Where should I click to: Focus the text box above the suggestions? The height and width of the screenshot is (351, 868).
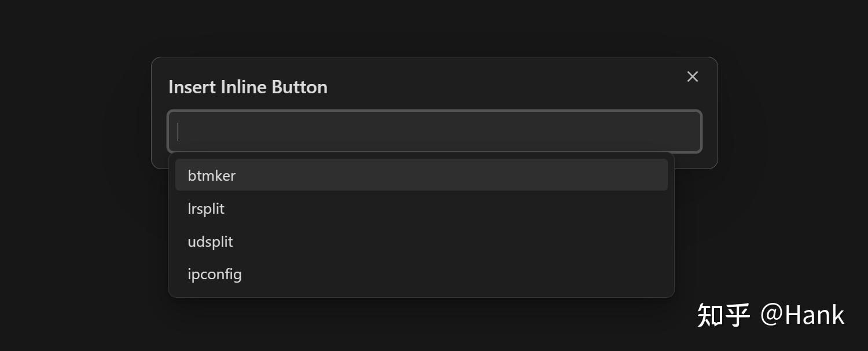434,131
